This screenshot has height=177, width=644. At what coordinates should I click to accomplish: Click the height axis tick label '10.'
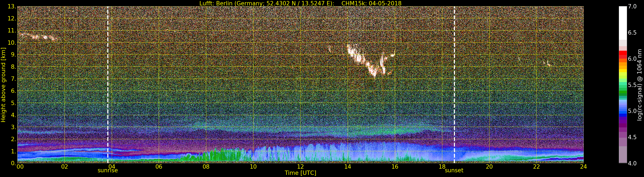(x=12, y=43)
